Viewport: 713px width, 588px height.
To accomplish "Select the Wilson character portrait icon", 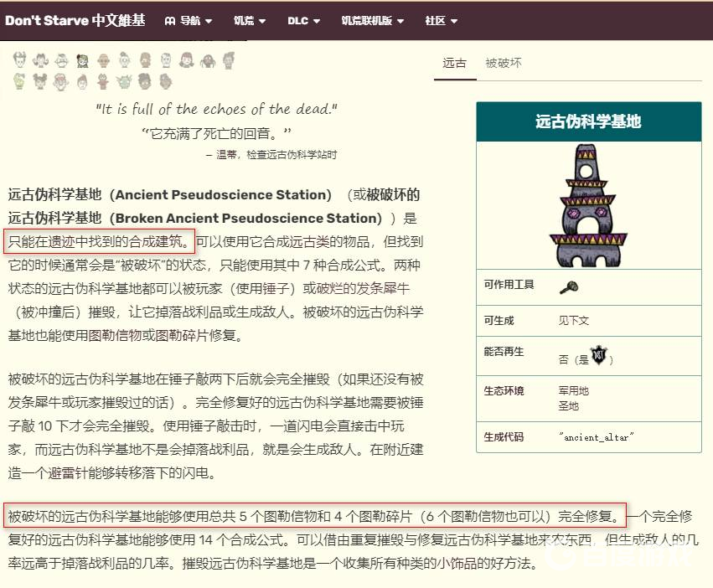I will 20,59.
